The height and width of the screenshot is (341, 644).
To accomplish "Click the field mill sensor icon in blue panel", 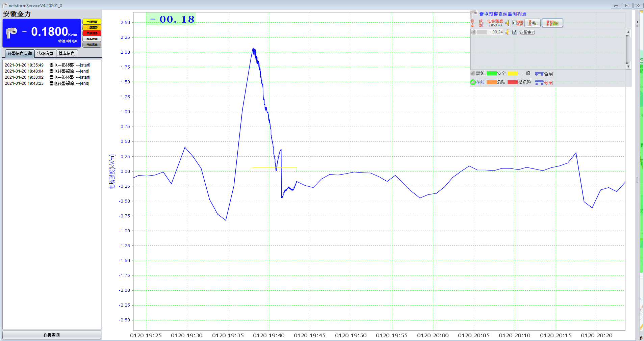I will pyautogui.click(x=11, y=33).
